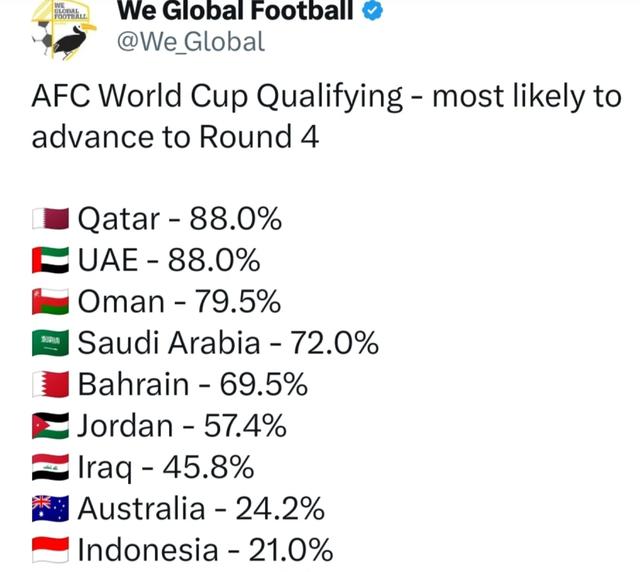Viewport: 640px width, 572px height.
Task: Click the Jordan flag icon
Action: (x=50, y=426)
